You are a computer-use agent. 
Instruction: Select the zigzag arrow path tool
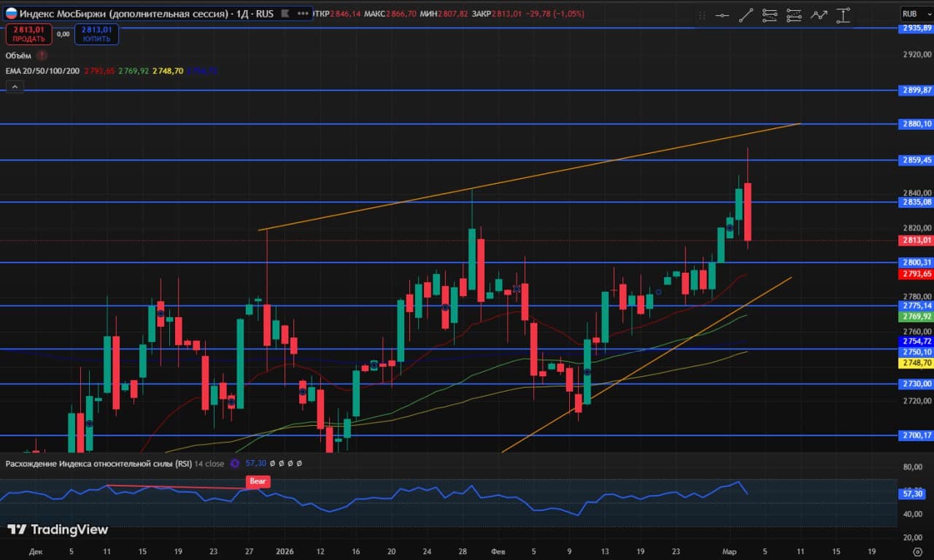pos(819,15)
